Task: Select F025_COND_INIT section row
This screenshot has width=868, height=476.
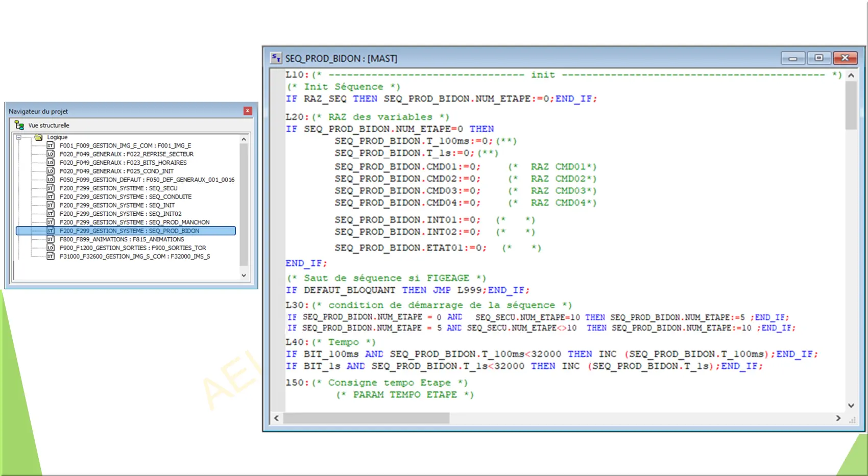Action: [116, 171]
